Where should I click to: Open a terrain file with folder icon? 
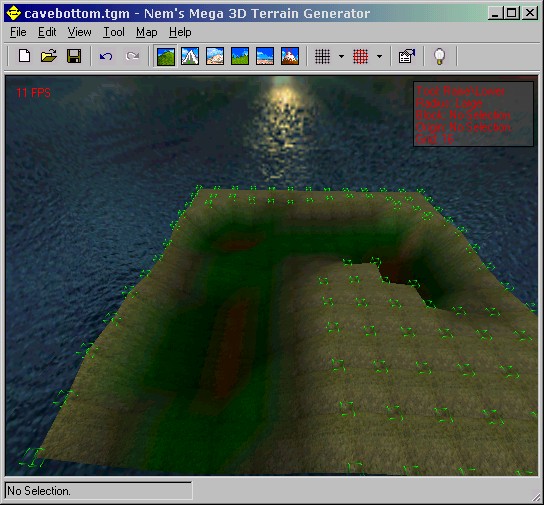pos(49,56)
